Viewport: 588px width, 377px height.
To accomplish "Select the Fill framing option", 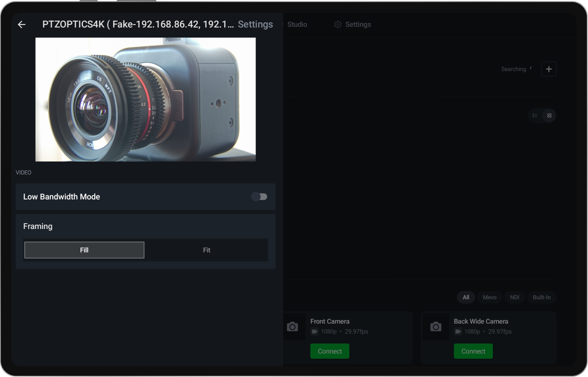I will 84,250.
